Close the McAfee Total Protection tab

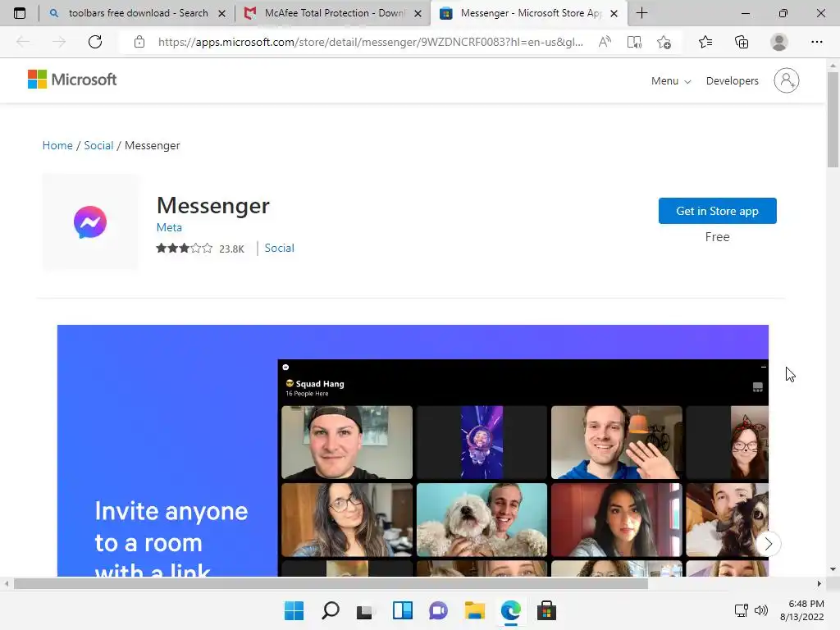(x=418, y=13)
